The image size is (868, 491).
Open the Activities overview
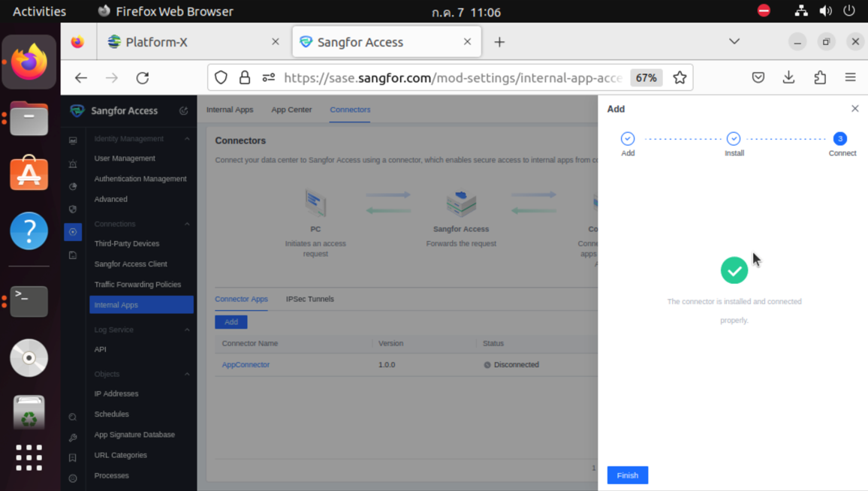click(x=39, y=11)
